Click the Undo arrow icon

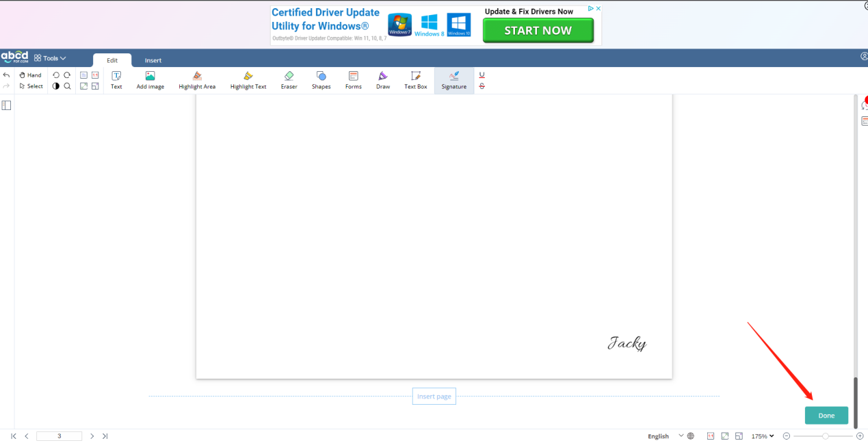pyautogui.click(x=6, y=75)
